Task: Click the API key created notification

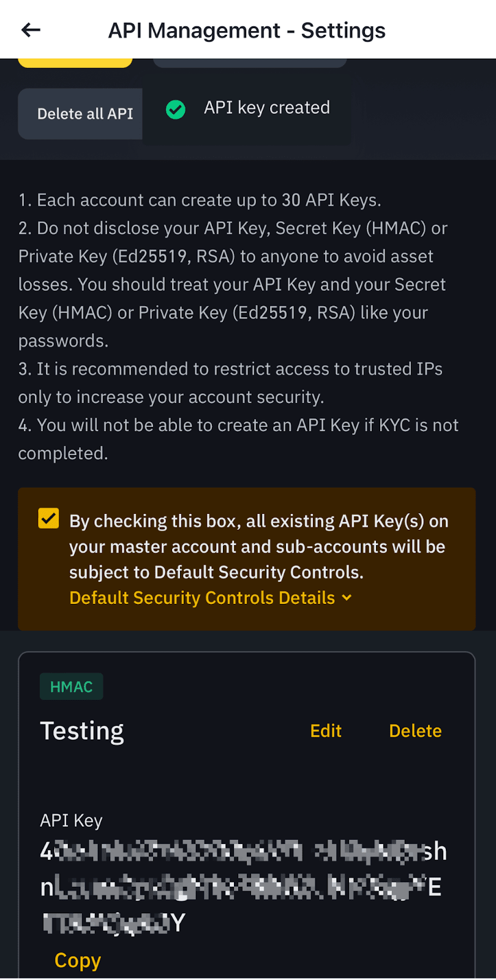Action: 266,108
